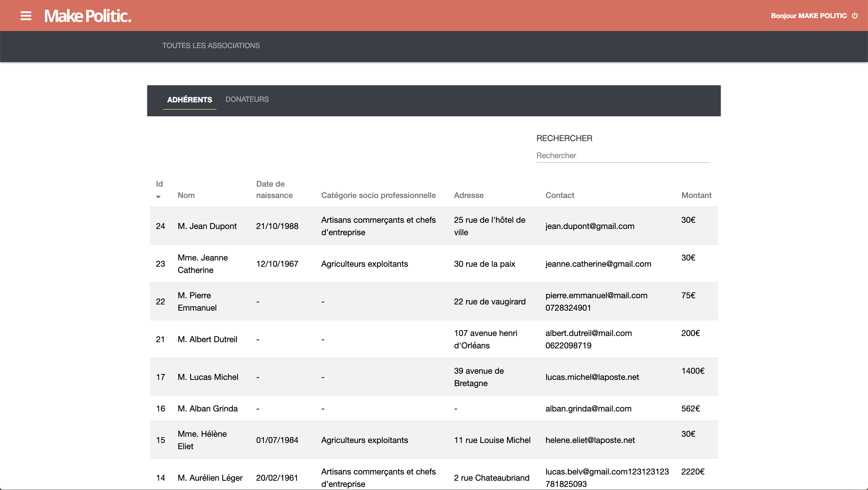Sort by Montant column header

pos(696,195)
